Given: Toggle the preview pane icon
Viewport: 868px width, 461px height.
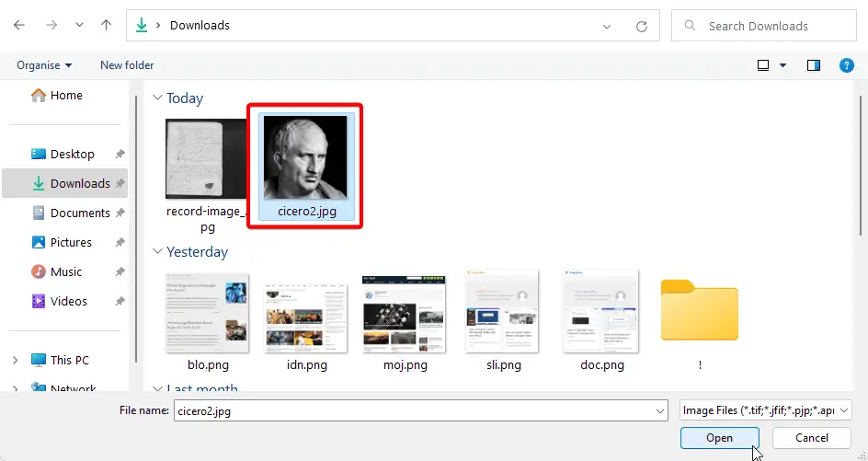Looking at the screenshot, I should coord(813,65).
